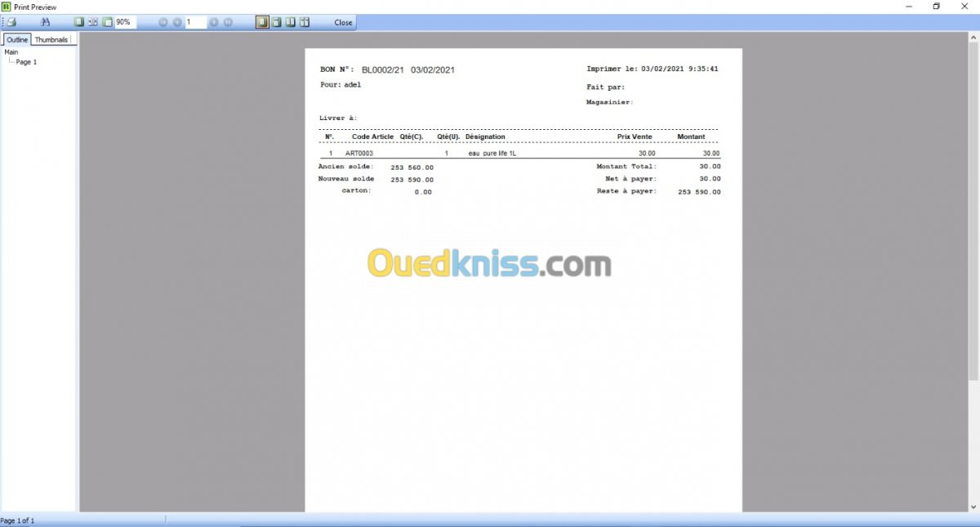Close the print preview via Close button
The height and width of the screenshot is (527, 980).
pyautogui.click(x=344, y=22)
